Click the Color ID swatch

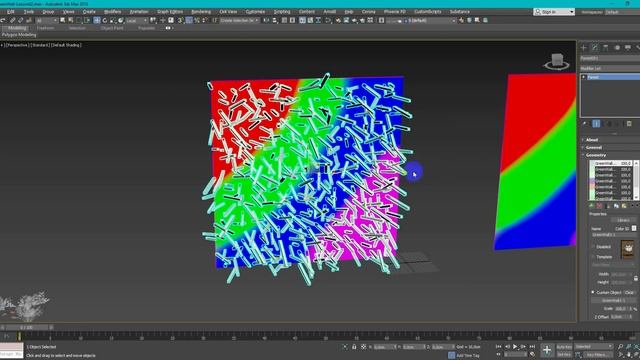tap(634, 228)
